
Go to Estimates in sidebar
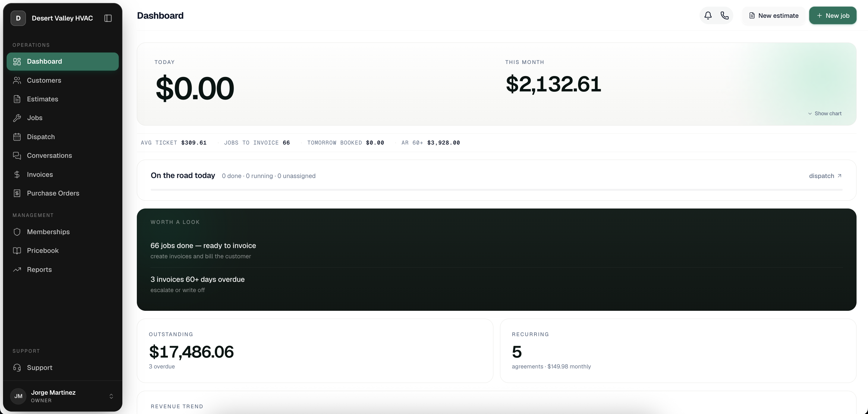(63, 99)
